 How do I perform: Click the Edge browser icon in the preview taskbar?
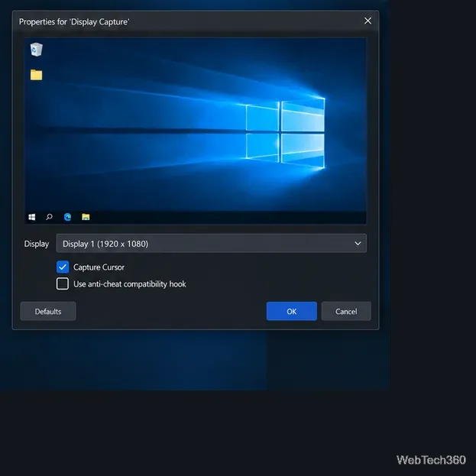[67, 217]
